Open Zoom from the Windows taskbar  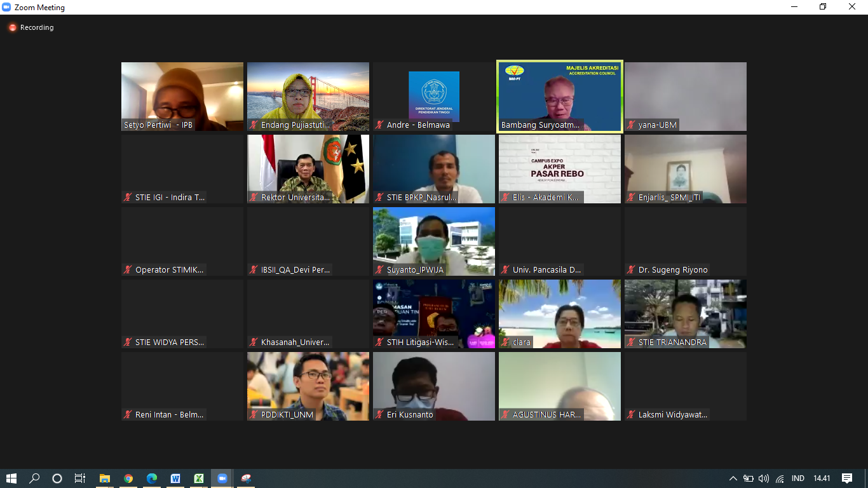[222, 478]
